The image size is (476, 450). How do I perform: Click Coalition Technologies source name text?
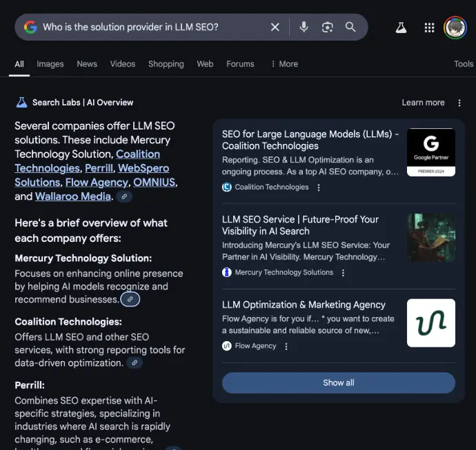coord(272,187)
